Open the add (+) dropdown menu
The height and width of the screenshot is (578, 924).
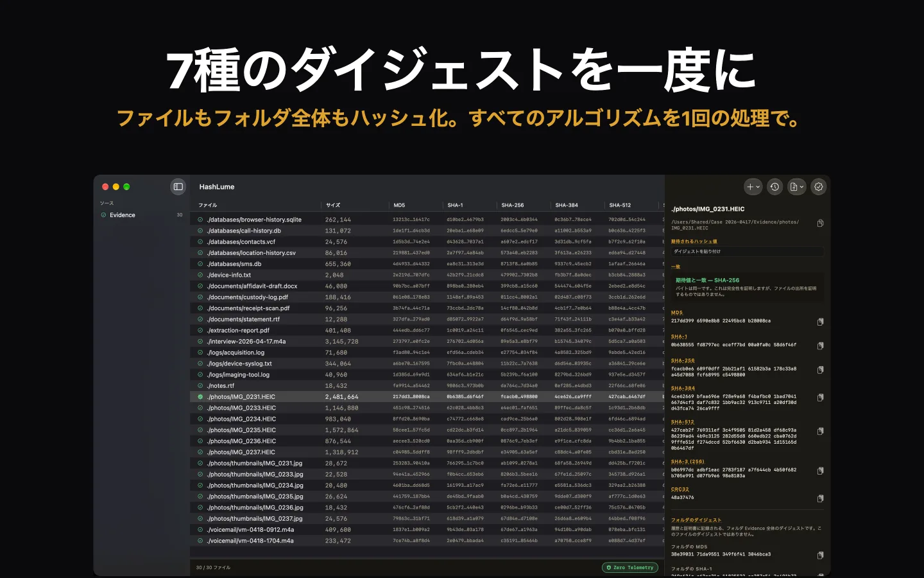click(x=753, y=187)
